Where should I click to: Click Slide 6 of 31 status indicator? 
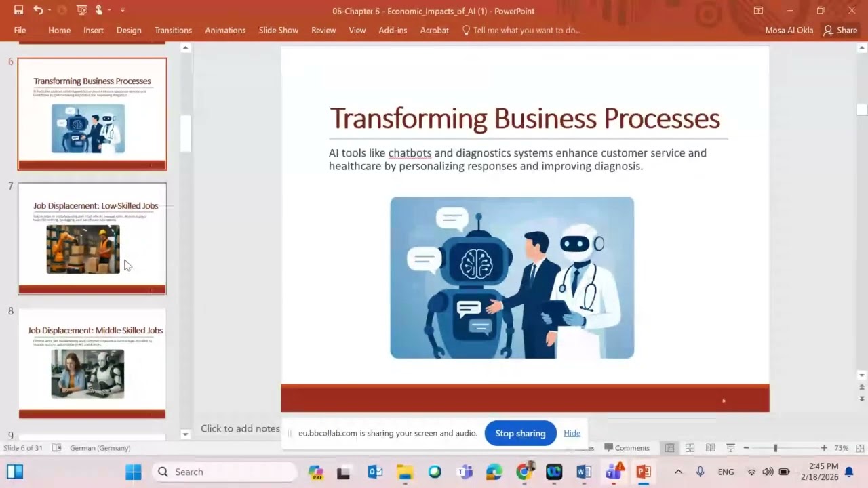(24, 448)
